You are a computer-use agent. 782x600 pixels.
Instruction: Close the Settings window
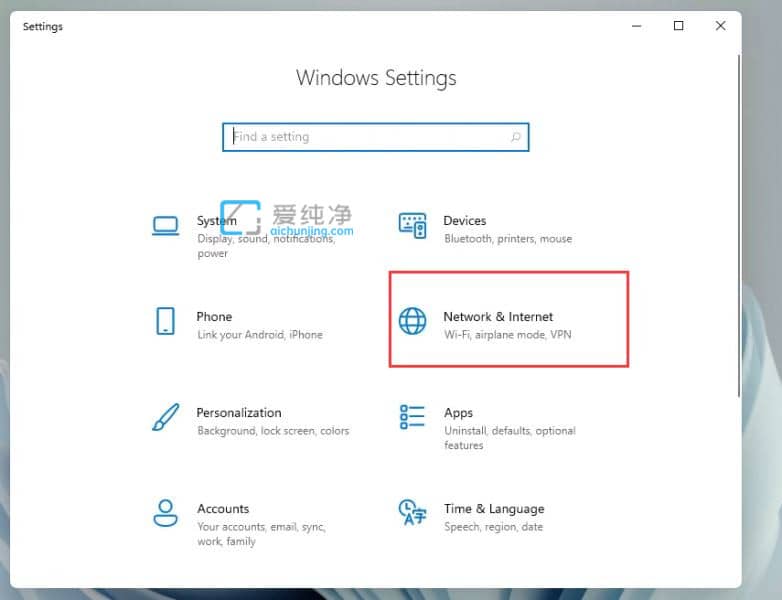coord(720,26)
